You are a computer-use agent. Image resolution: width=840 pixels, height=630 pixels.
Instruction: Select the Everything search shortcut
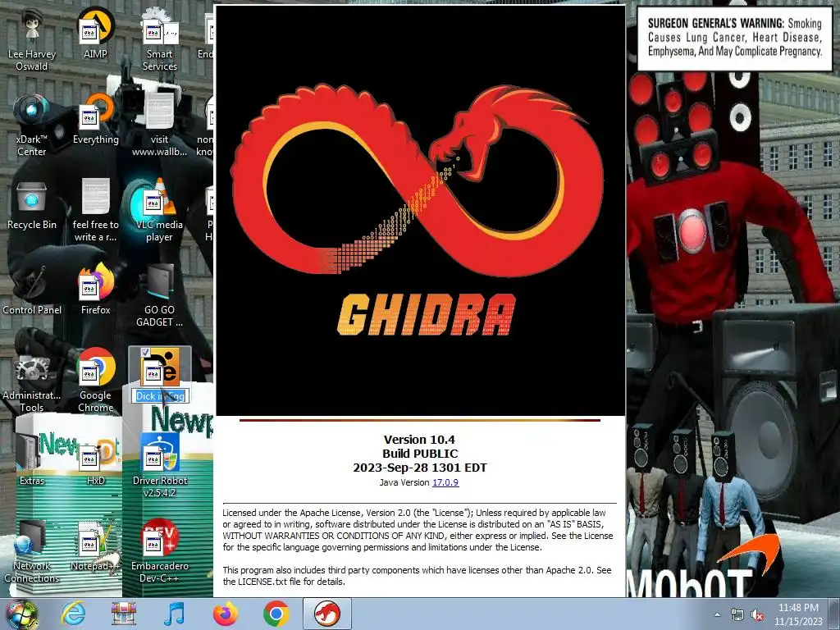(x=95, y=119)
